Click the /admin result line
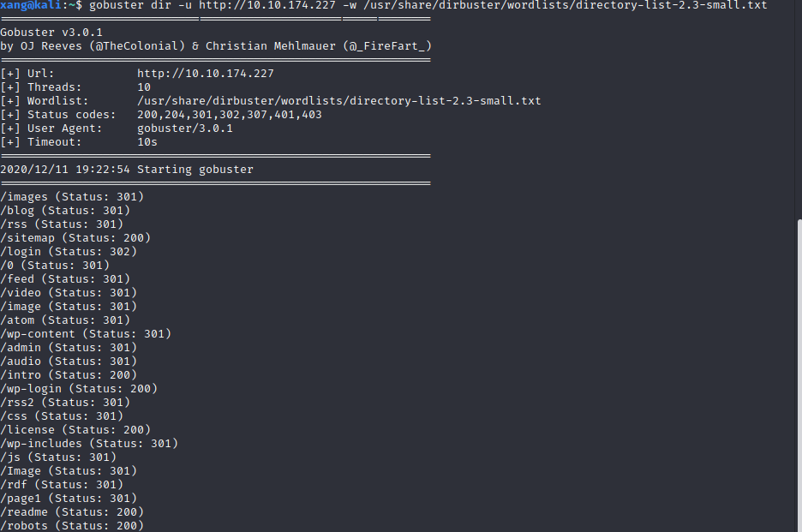 (69, 348)
